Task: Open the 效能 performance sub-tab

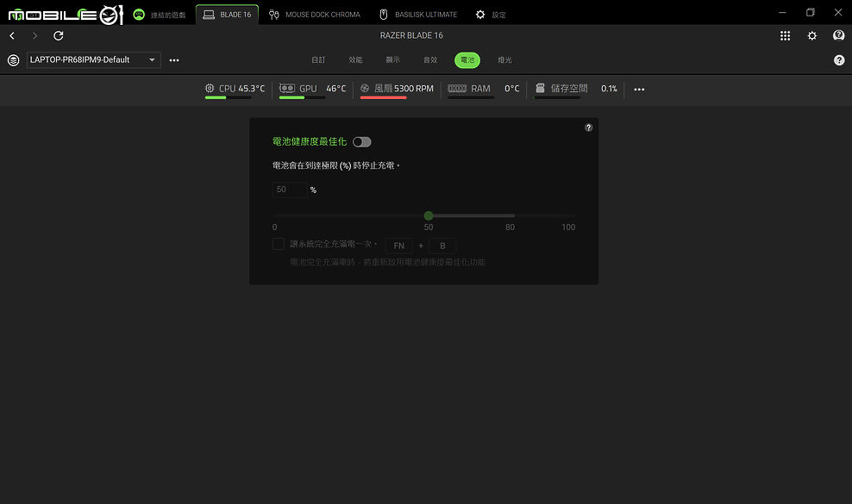Action: [x=355, y=59]
